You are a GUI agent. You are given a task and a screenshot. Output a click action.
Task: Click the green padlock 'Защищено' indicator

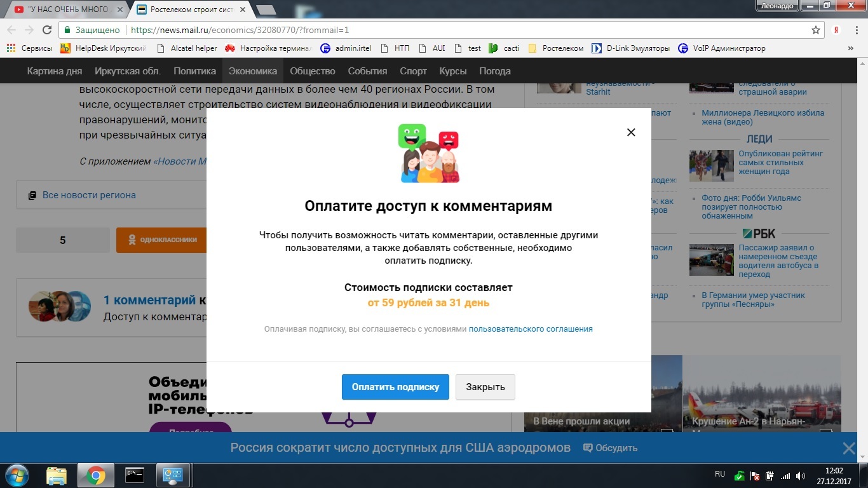click(92, 30)
